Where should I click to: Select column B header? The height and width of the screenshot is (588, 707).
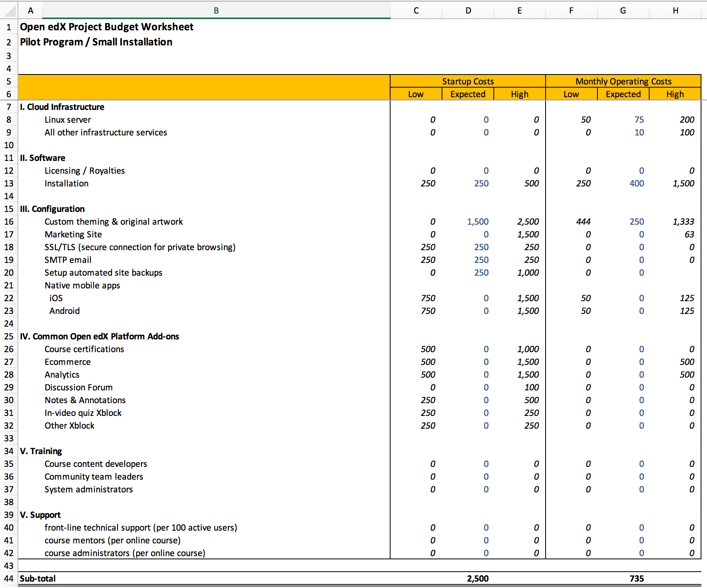click(x=216, y=10)
